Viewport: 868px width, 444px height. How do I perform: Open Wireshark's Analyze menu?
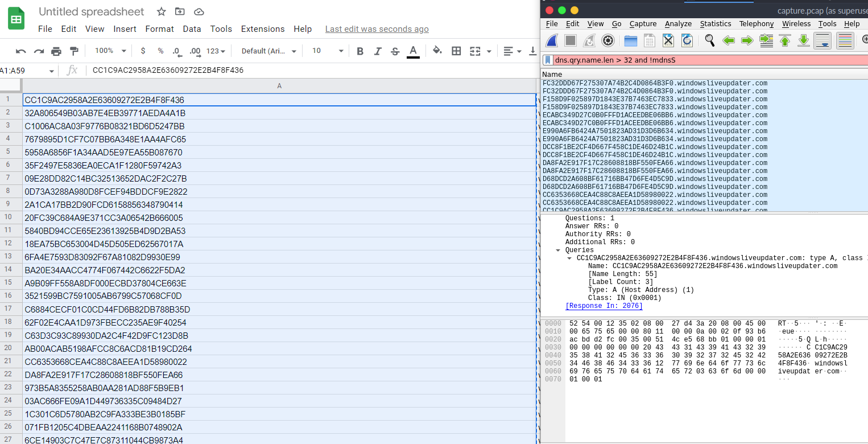click(x=678, y=24)
